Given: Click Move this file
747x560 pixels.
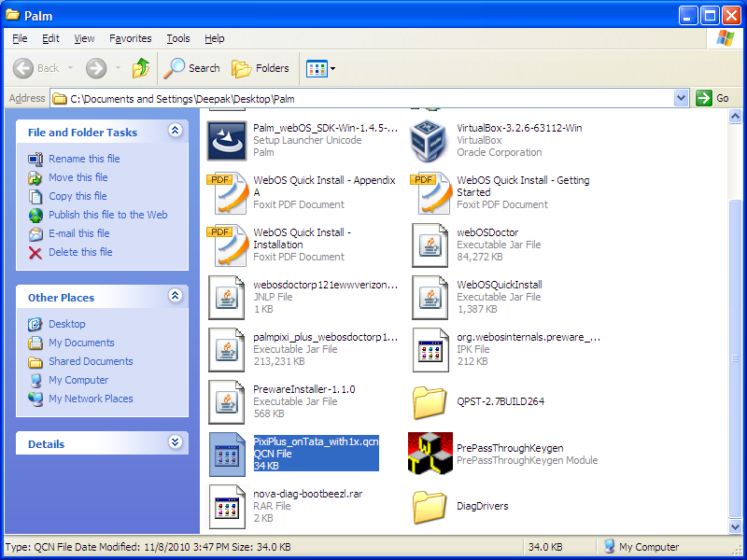Looking at the screenshot, I should [78, 177].
